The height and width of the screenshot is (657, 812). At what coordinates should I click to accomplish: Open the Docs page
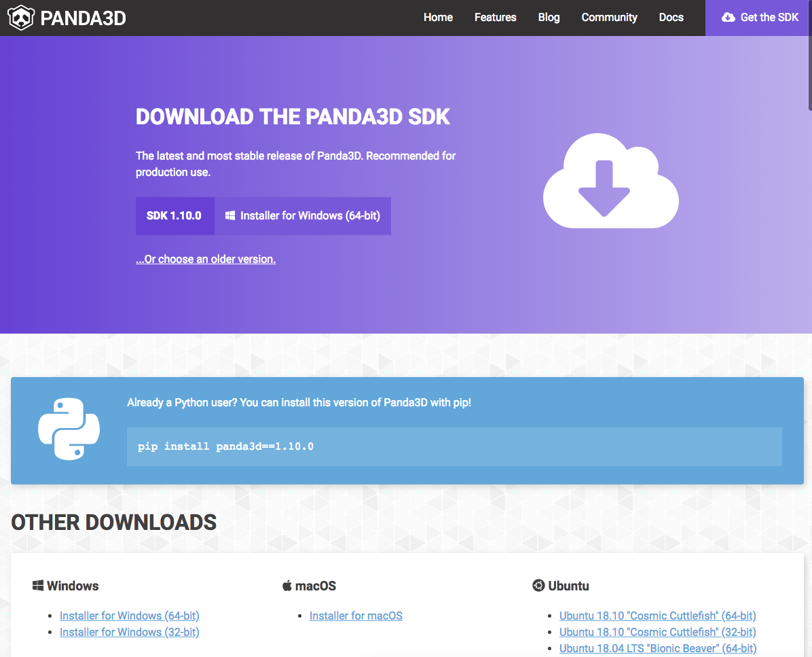click(671, 18)
